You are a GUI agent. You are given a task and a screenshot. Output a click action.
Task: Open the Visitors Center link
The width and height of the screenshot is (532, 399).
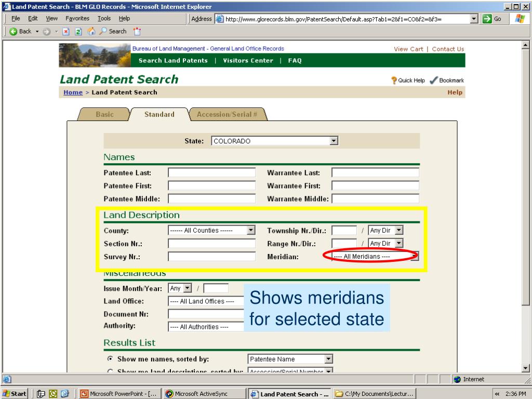tap(248, 60)
